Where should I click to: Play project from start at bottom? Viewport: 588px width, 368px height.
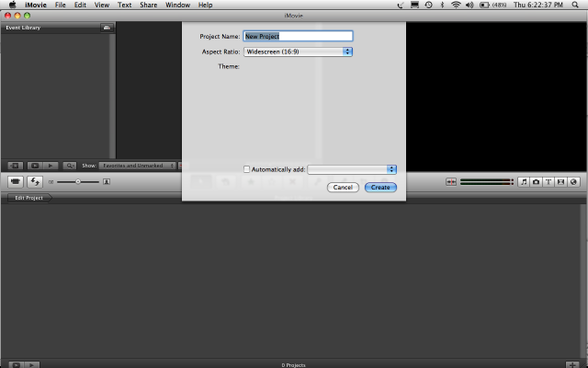tap(32, 364)
